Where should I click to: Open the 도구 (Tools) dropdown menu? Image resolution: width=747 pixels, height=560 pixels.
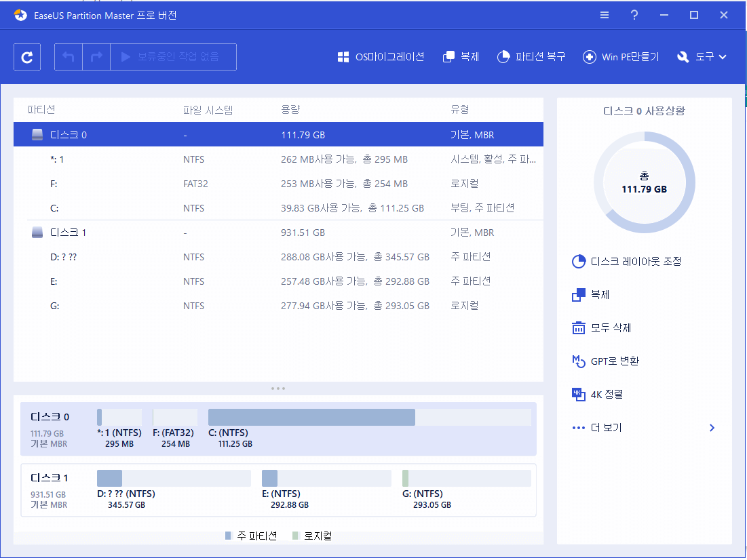coord(702,57)
